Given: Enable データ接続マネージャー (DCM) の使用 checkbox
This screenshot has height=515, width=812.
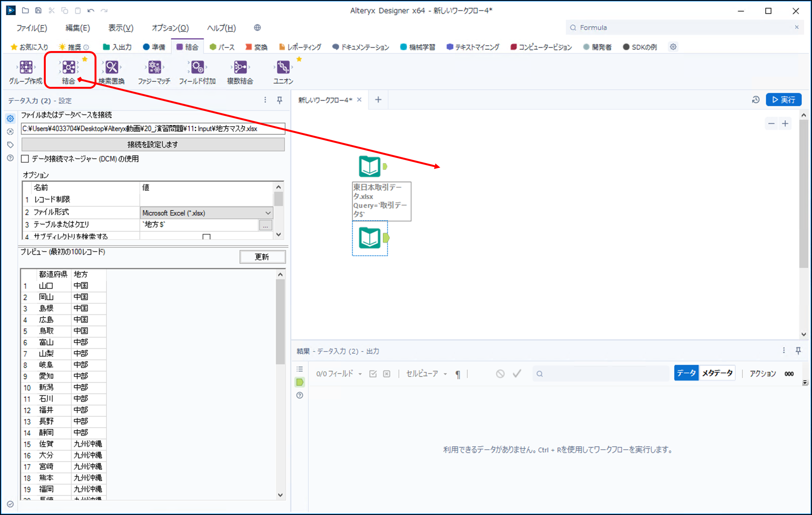Looking at the screenshot, I should pyautogui.click(x=25, y=159).
